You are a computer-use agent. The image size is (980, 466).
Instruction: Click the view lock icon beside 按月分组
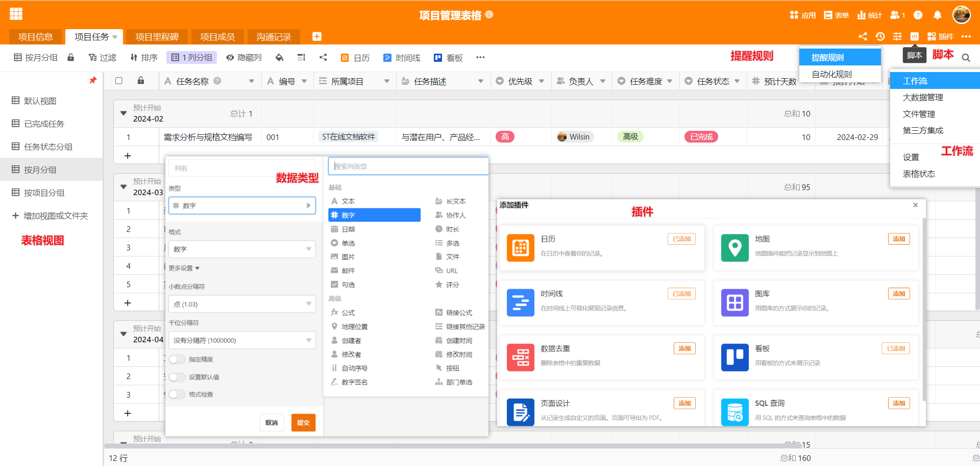[x=71, y=57]
